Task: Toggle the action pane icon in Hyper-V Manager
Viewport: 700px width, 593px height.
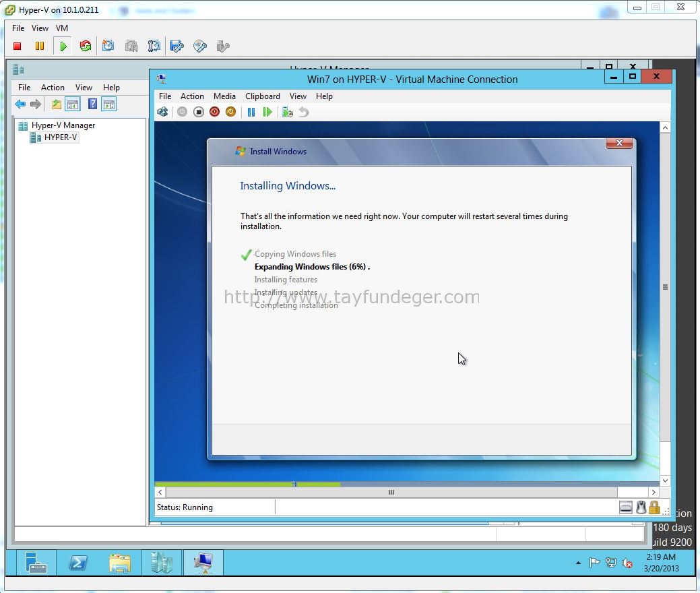Action: pos(109,104)
